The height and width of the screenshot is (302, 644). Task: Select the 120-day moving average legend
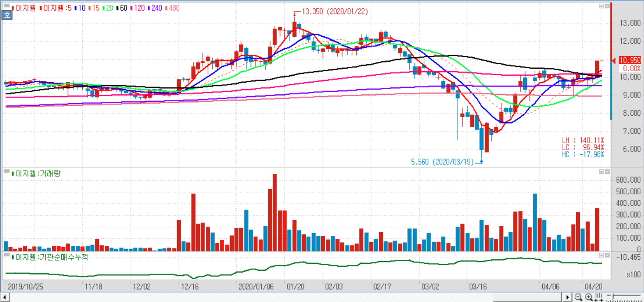pyautogui.click(x=138, y=8)
